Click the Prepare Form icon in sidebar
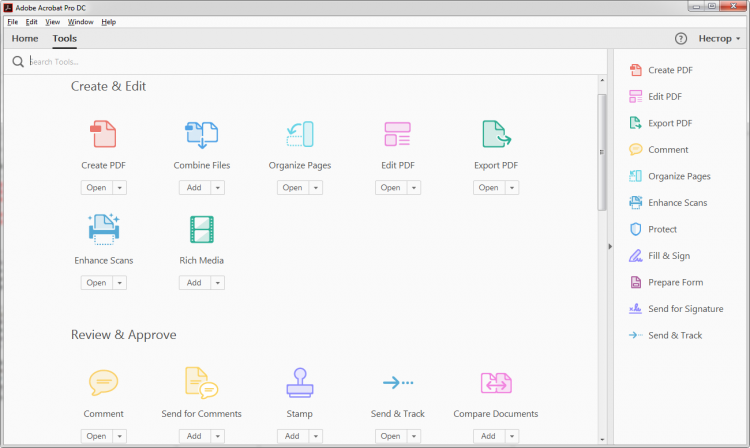The height and width of the screenshot is (448, 750). (x=636, y=282)
